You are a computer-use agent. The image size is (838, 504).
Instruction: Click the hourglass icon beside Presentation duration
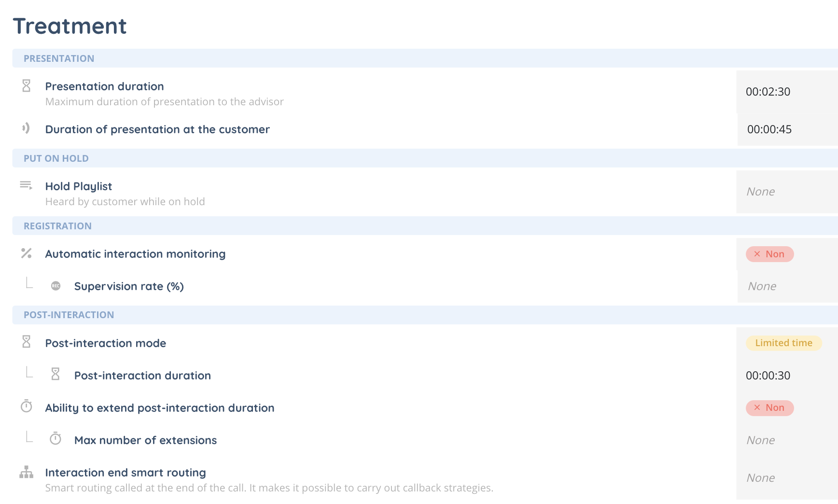[27, 86]
